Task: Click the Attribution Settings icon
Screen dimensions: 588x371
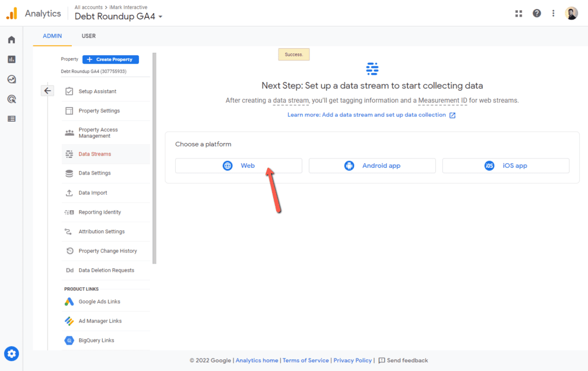Action: pyautogui.click(x=68, y=231)
